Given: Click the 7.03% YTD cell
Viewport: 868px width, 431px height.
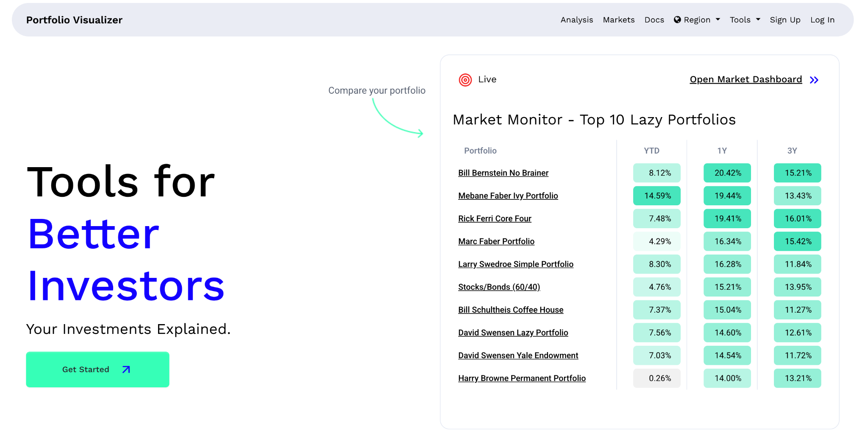Looking at the screenshot, I should [657, 355].
